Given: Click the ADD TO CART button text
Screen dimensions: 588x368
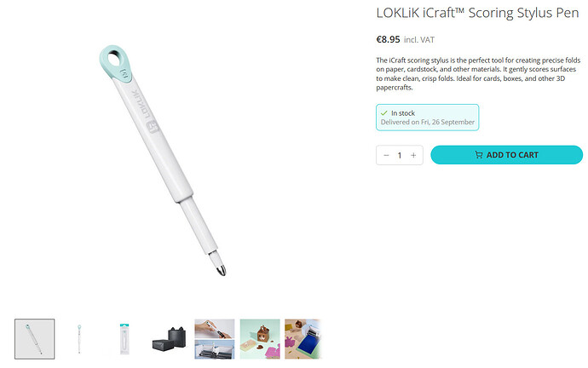Looking at the screenshot, I should pos(512,155).
